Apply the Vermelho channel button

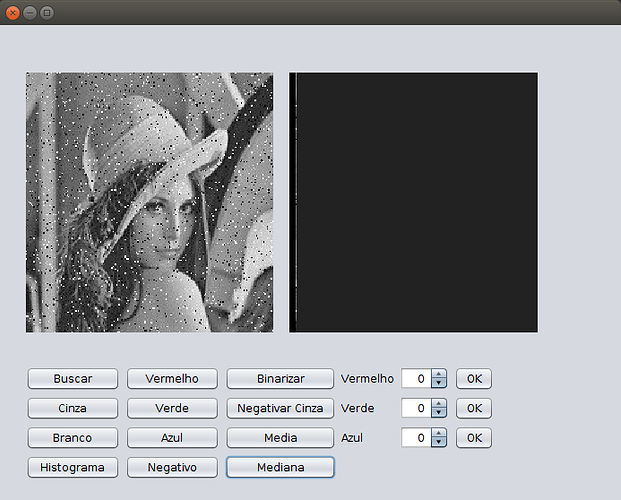172,379
